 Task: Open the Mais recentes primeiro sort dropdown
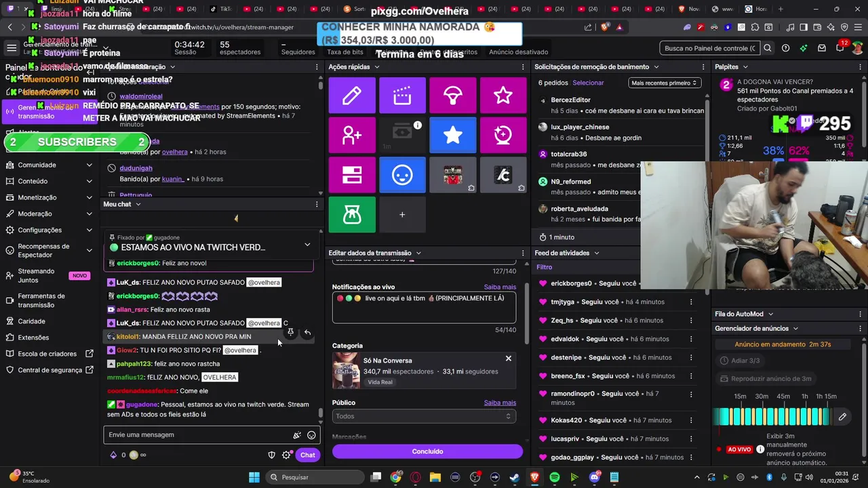(x=664, y=83)
